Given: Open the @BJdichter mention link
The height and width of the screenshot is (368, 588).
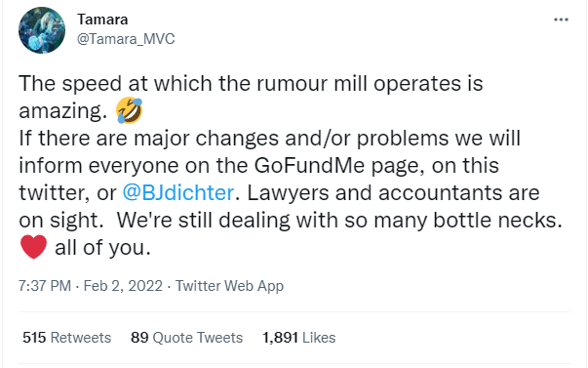Looking at the screenshot, I should (178, 192).
